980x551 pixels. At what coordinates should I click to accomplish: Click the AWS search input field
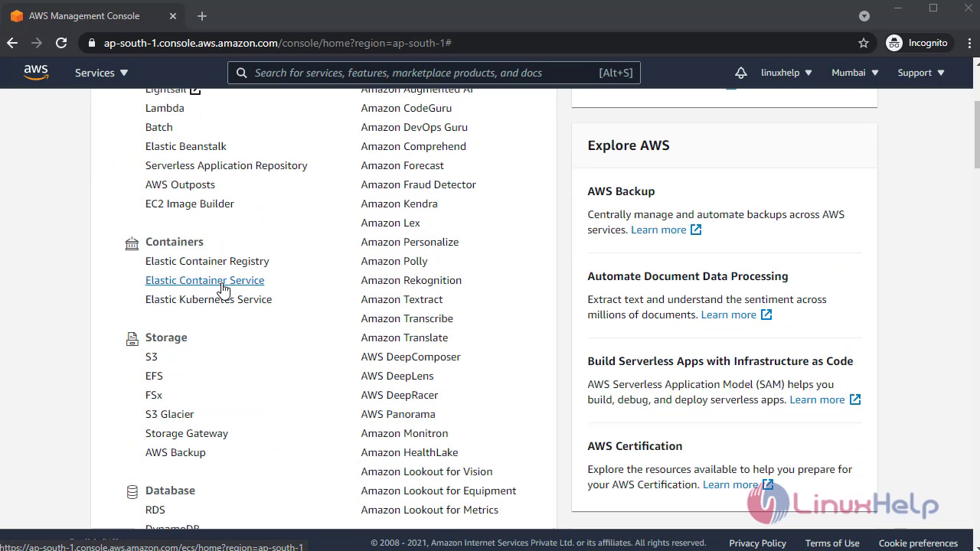(x=433, y=73)
